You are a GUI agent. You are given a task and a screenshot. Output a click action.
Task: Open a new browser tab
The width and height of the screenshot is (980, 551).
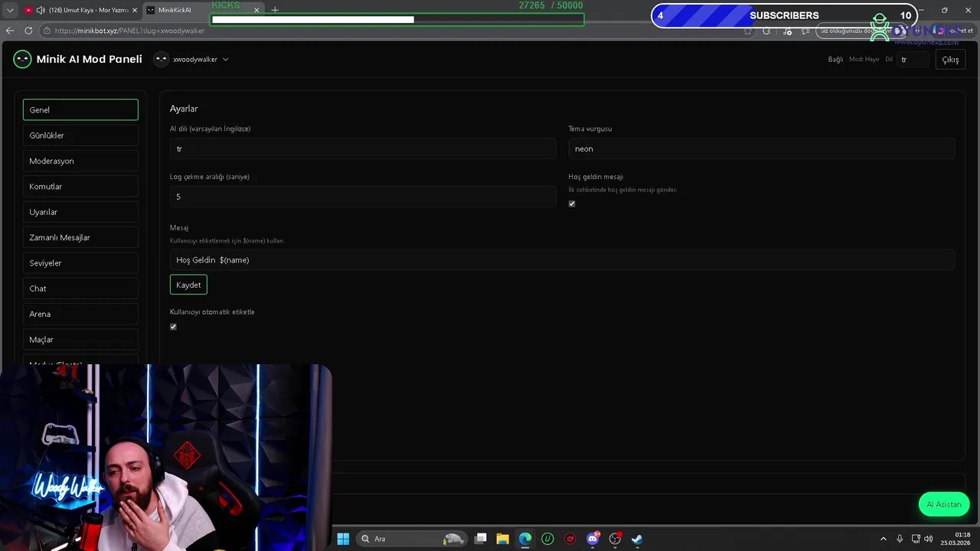point(275,10)
